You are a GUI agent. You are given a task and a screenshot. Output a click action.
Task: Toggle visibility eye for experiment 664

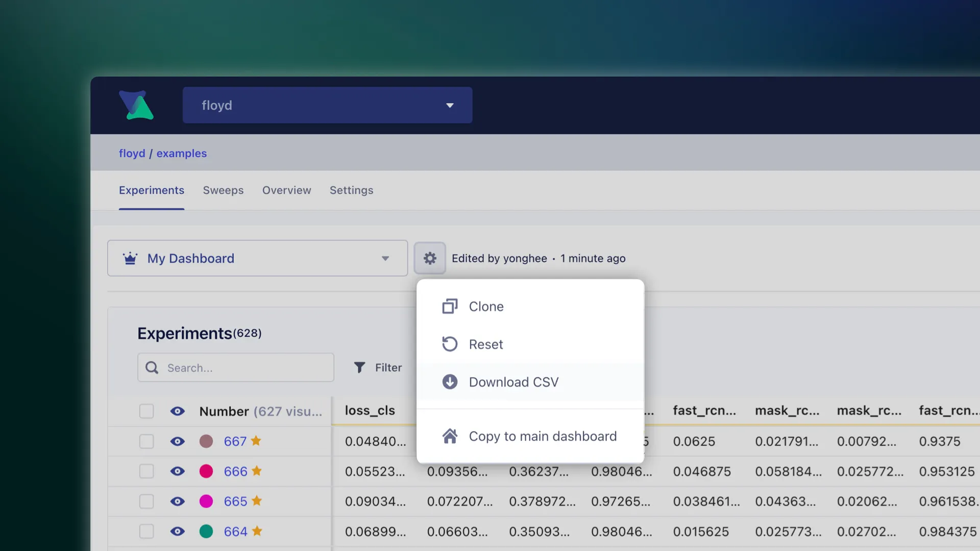tap(177, 531)
